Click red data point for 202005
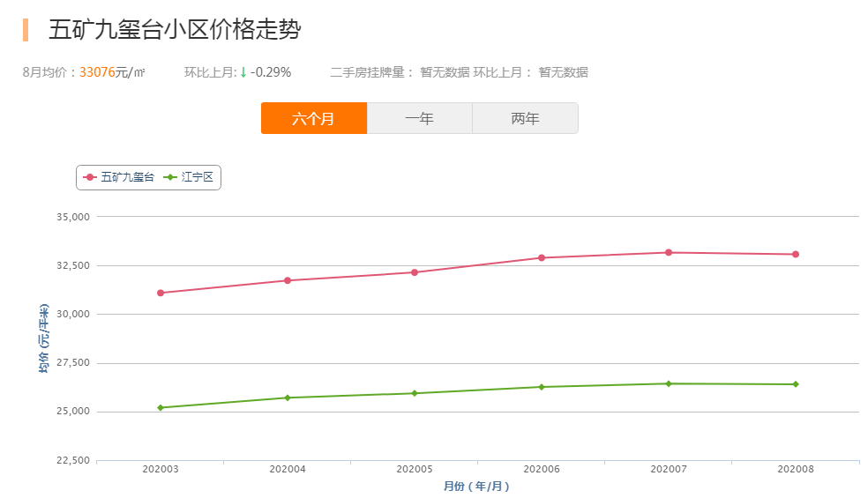Screen dimensions: 868x498 415,272
